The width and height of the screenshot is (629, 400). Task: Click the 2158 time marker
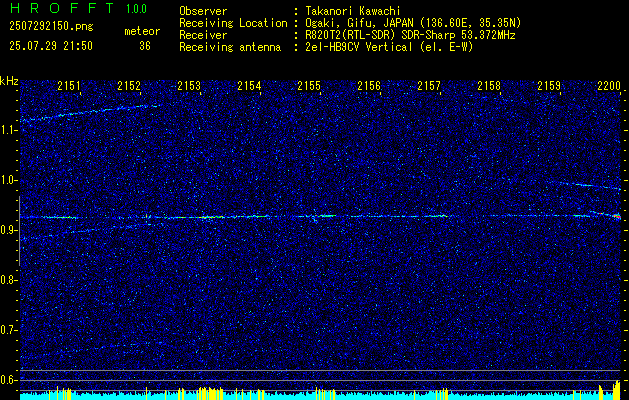point(489,85)
